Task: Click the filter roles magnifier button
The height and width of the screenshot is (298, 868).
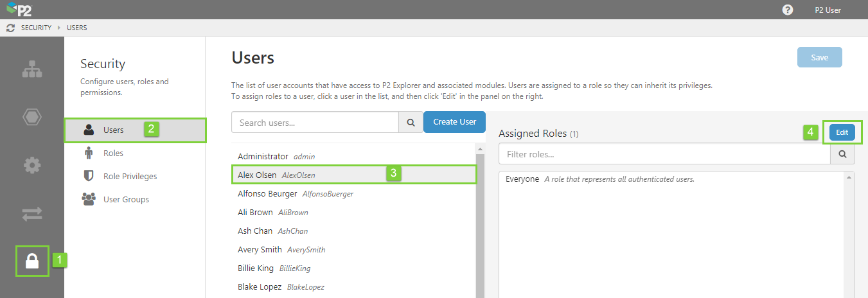Action: (x=842, y=154)
